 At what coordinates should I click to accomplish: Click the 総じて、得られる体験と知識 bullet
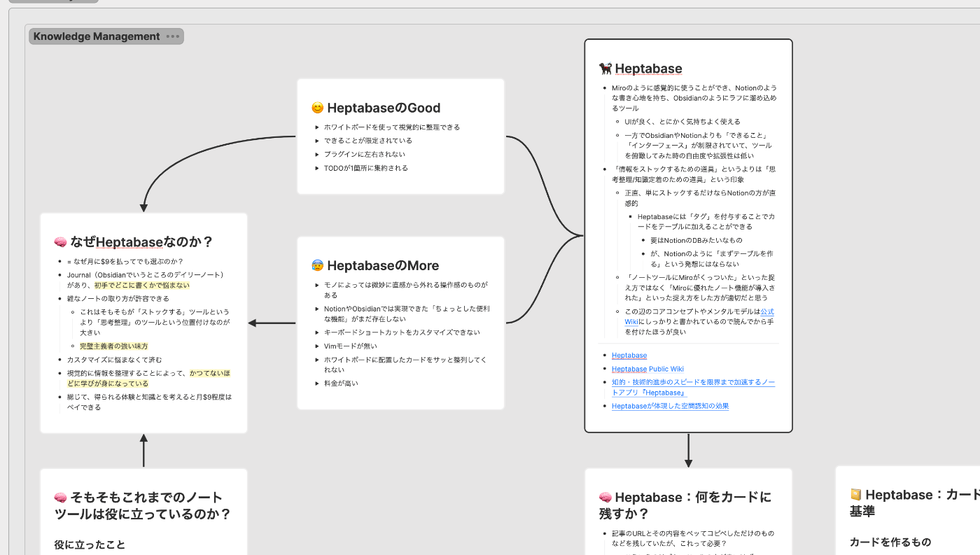[148, 402]
